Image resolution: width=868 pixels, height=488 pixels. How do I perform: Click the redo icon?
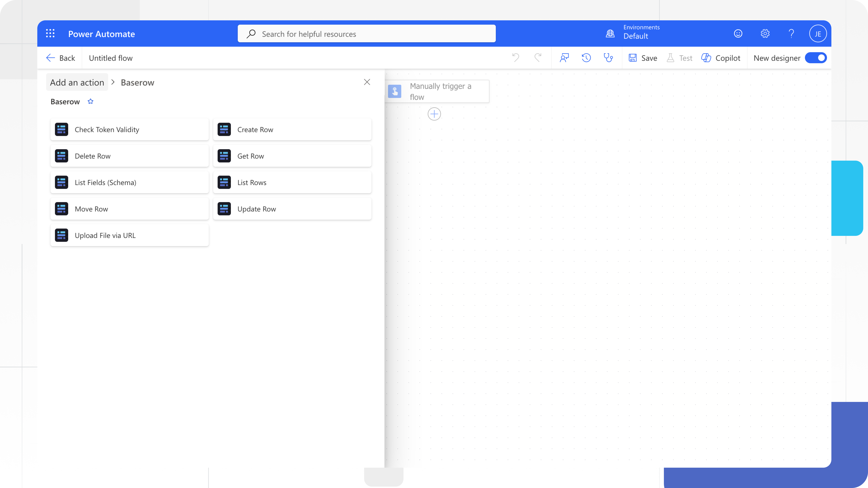[538, 58]
